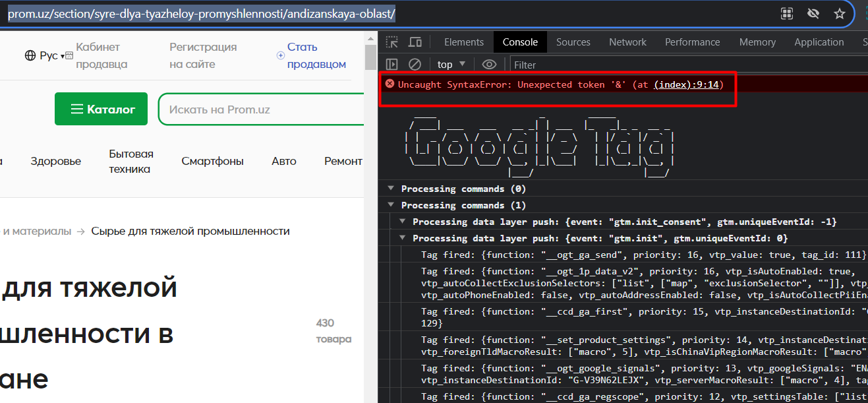
Task: Click the __ogt_1p_data_v2 Tag fired line
Action: click(x=644, y=282)
